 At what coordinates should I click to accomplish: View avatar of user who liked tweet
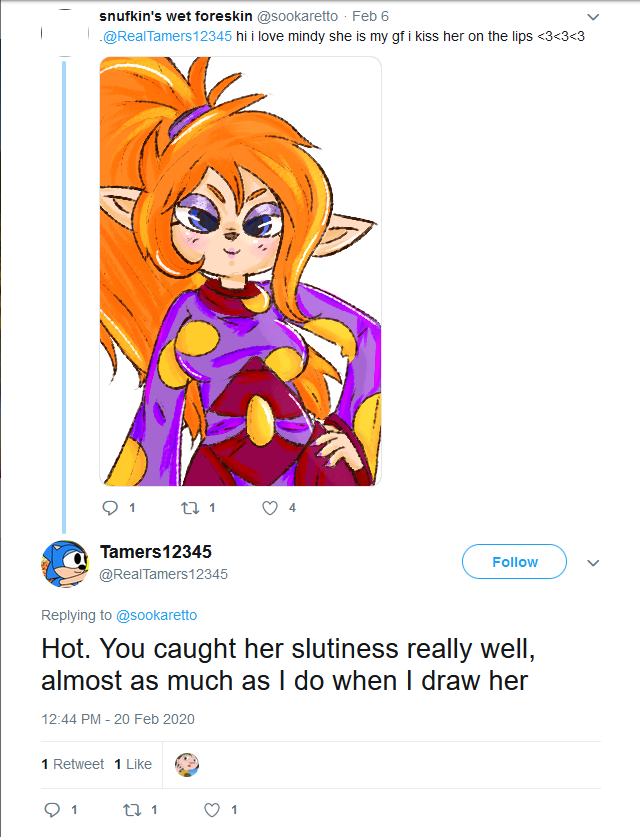pos(187,765)
